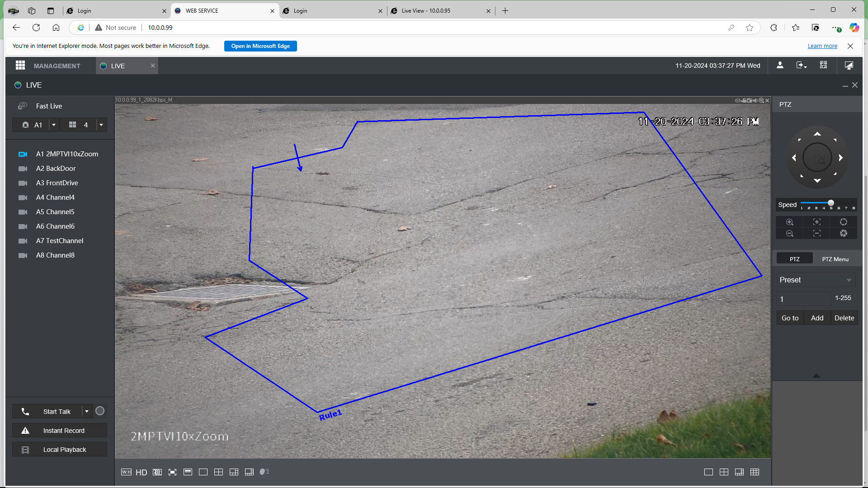Image resolution: width=868 pixels, height=488 pixels.
Task: Switch to the PTZ Menu tab
Action: pos(835,259)
